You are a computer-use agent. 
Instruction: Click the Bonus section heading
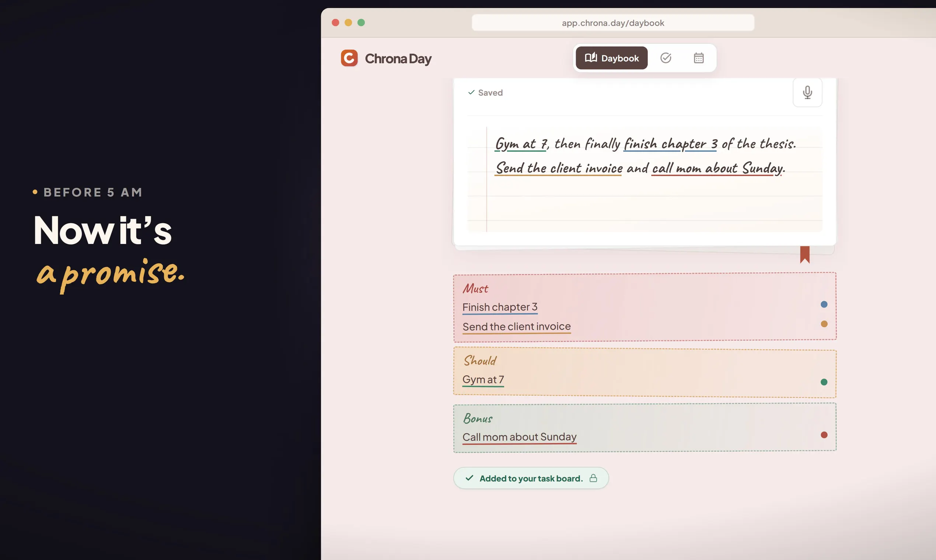point(478,419)
